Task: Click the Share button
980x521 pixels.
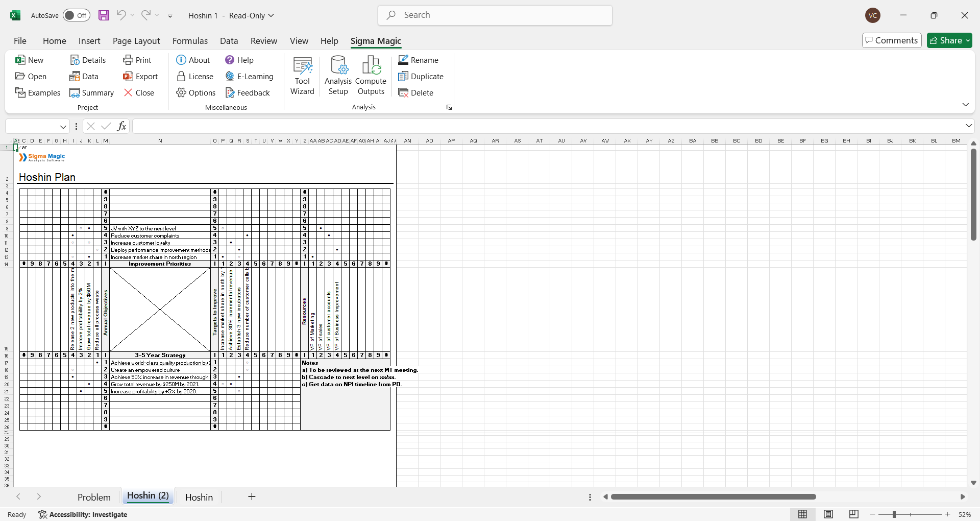Action: tap(949, 40)
